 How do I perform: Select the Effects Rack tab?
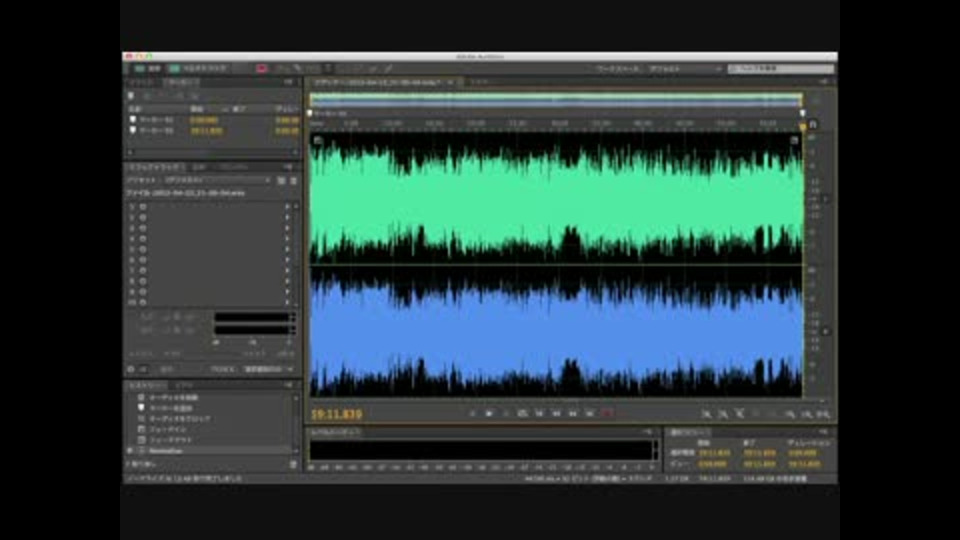click(x=155, y=167)
